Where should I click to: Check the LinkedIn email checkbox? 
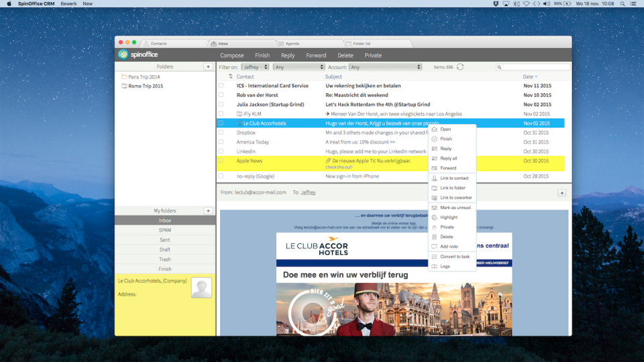click(221, 152)
